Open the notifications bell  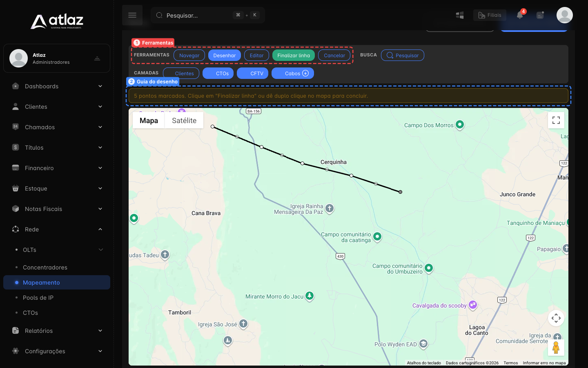click(520, 15)
